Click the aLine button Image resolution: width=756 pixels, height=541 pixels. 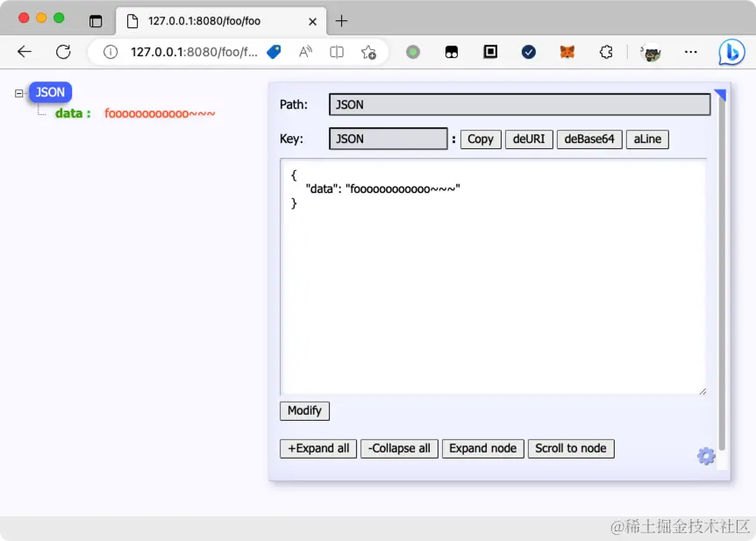647,139
